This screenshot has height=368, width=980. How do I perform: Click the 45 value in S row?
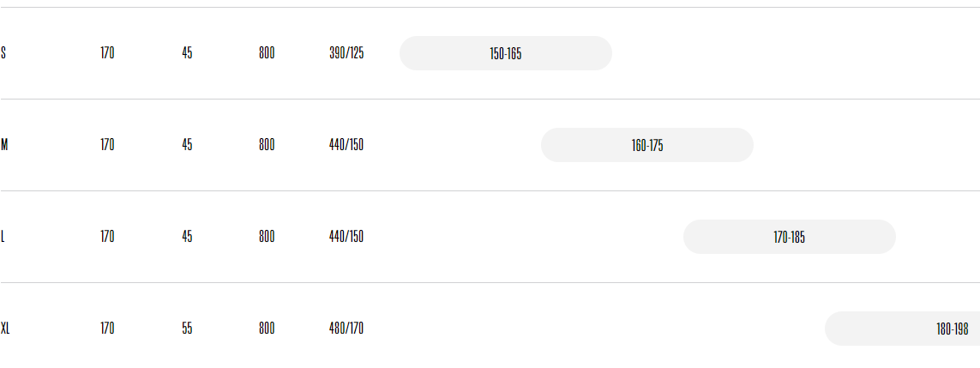click(187, 53)
